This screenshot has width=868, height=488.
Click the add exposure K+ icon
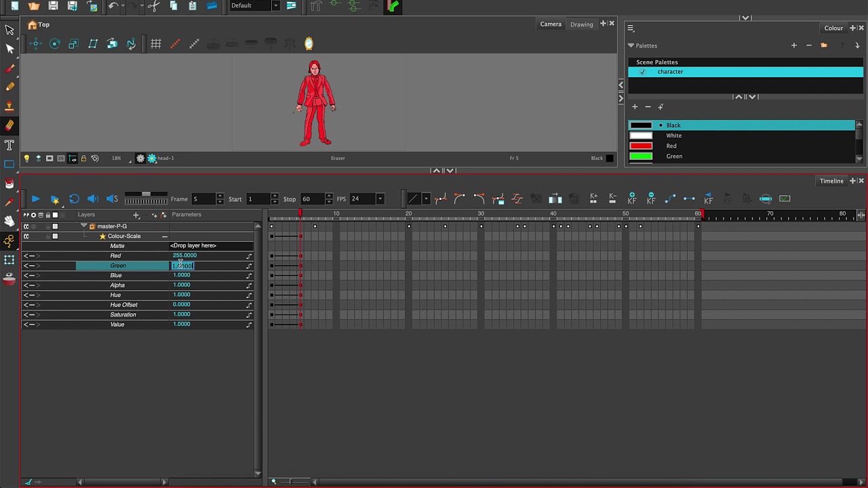pyautogui.click(x=593, y=199)
